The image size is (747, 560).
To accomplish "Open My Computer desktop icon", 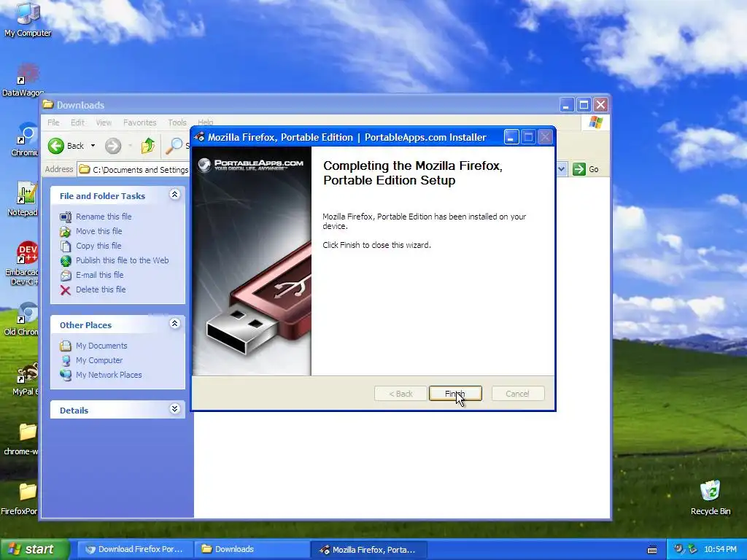I will (x=28, y=19).
